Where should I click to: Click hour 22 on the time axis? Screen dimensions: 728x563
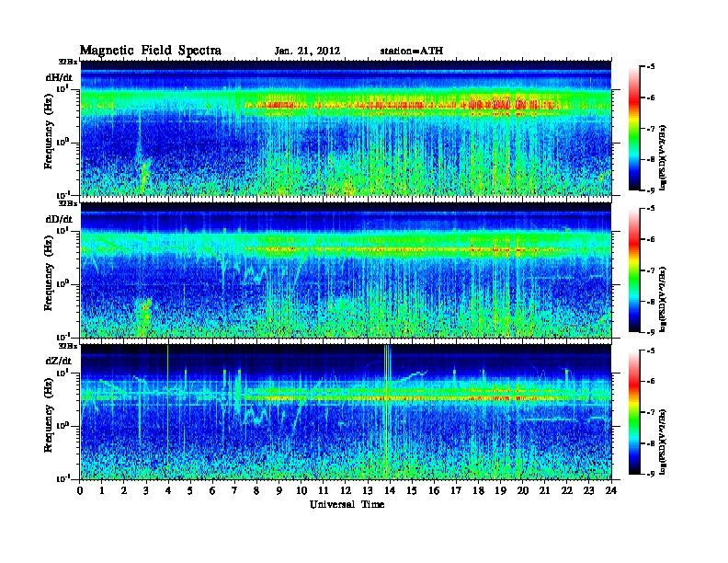pyautogui.click(x=566, y=491)
